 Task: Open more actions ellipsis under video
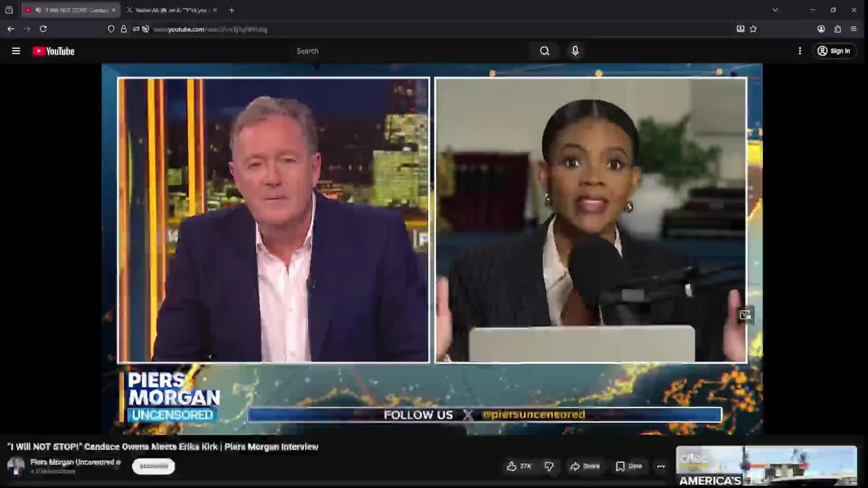660,466
